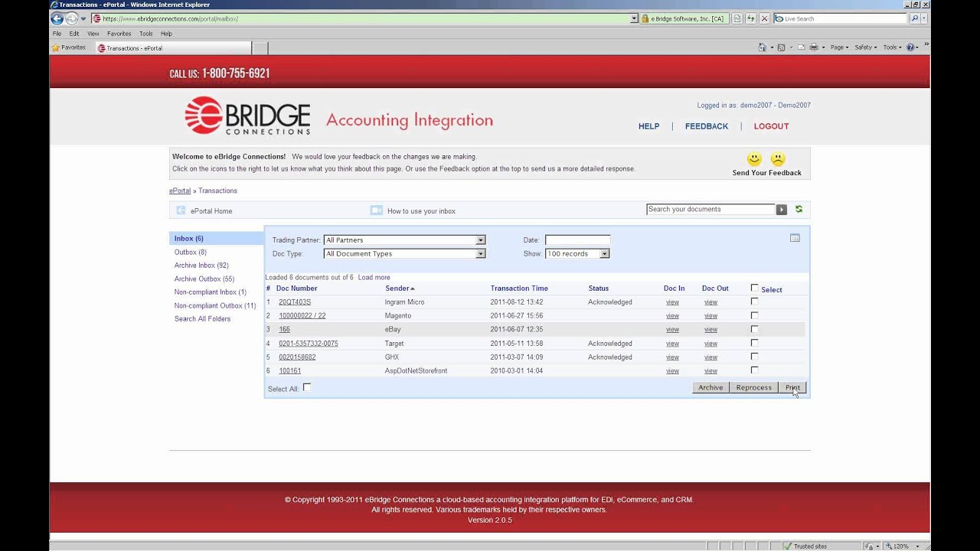Click the IE help question mark icon
The image size is (980, 551).
tap(911, 47)
